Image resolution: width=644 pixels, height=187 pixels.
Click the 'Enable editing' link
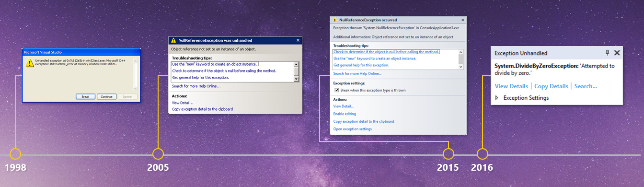pos(345,114)
